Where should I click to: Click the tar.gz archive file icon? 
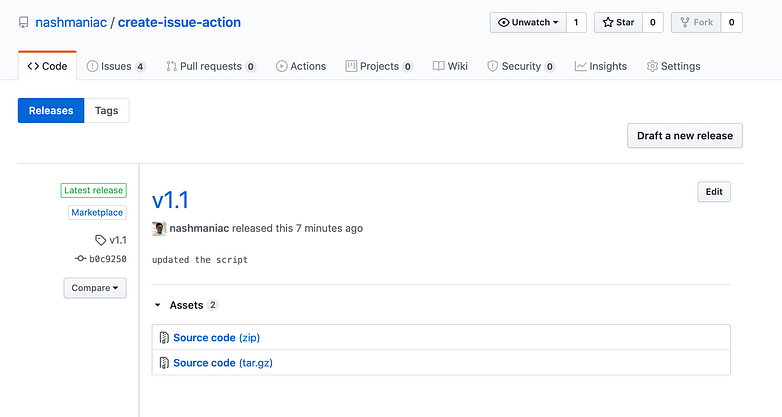[x=164, y=363]
